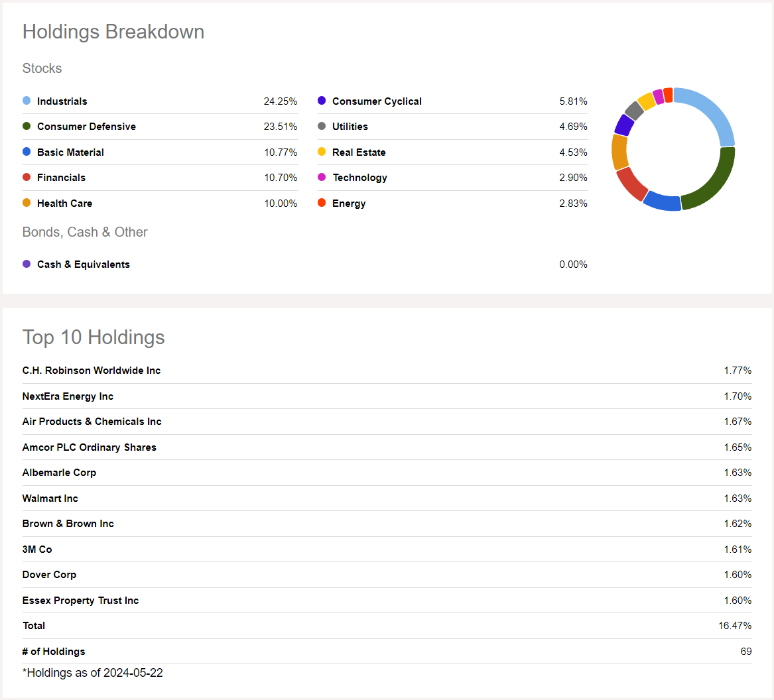Click the 10.77% Basic Material value

[281, 152]
